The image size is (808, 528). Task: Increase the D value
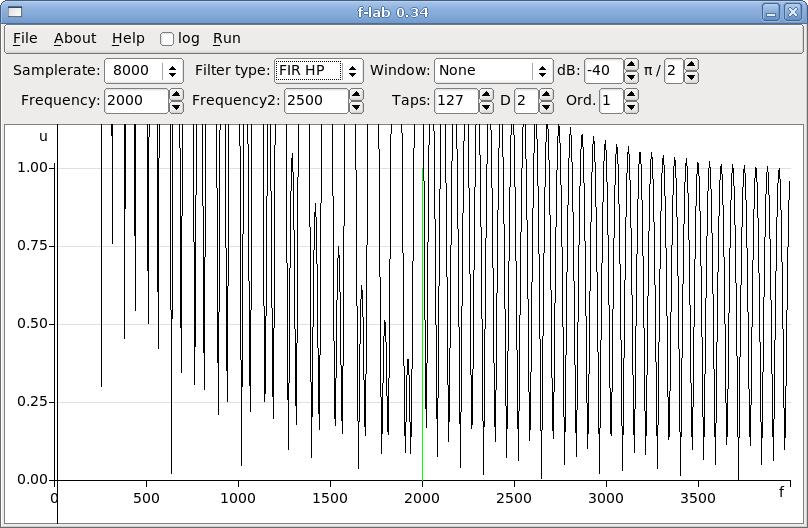(x=546, y=95)
